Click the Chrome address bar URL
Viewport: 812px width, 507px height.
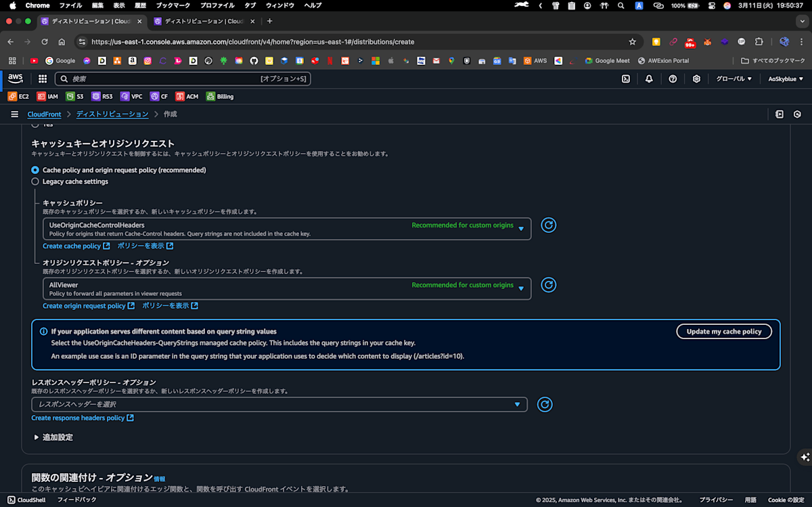(253, 41)
